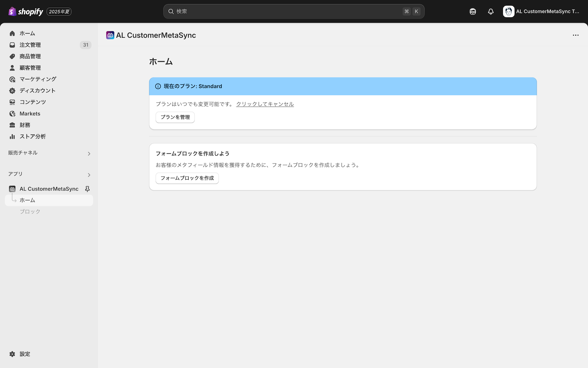Viewport: 588px width, 368px height.
Task: Expand the アプリ chevron
Action: [x=89, y=175]
